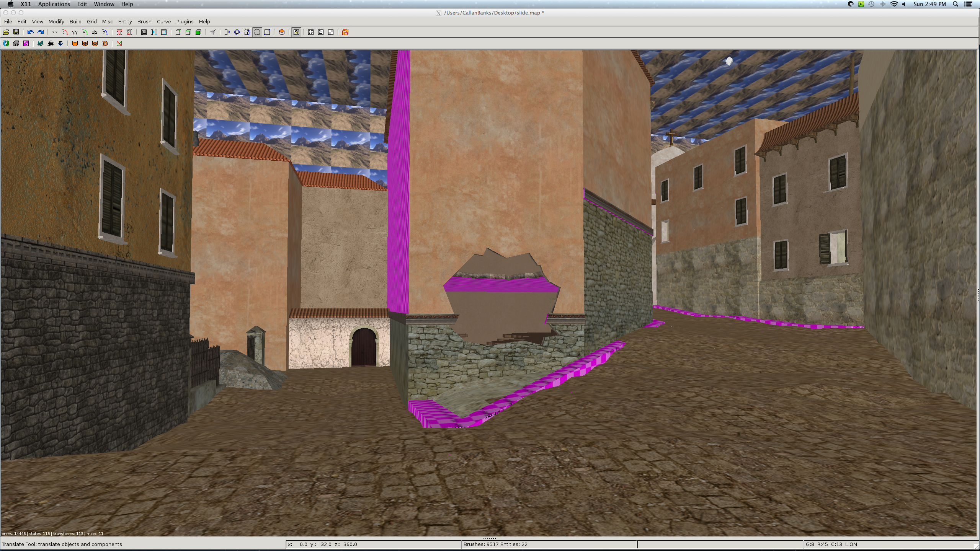Flip selection along the x-axis
980x551 pixels.
[55, 32]
